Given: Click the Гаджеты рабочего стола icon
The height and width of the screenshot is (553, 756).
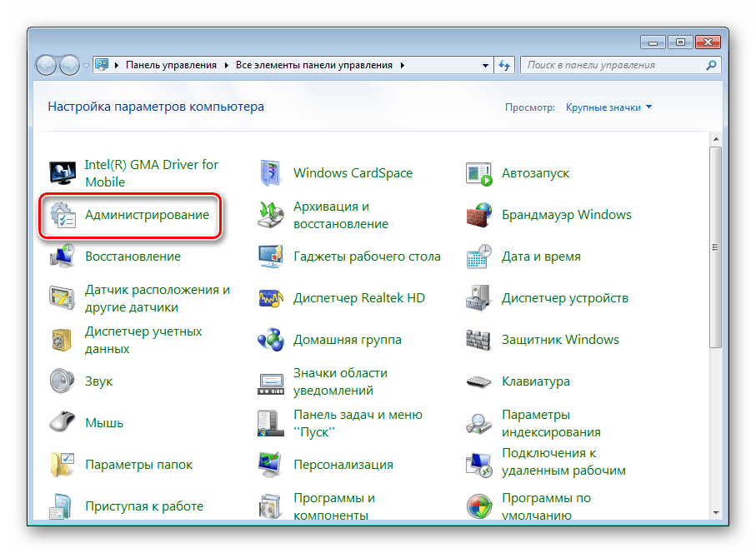Looking at the screenshot, I should 271,257.
